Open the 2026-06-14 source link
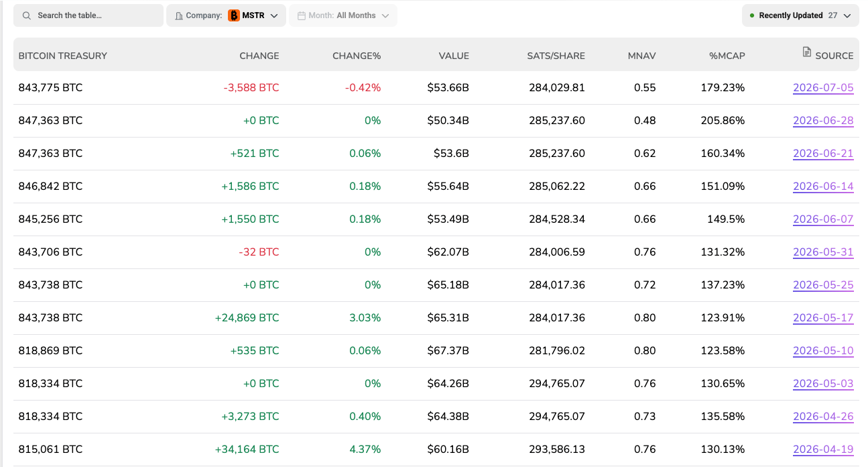 pyautogui.click(x=823, y=187)
